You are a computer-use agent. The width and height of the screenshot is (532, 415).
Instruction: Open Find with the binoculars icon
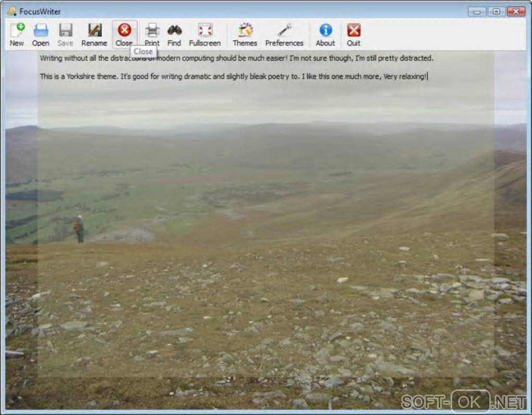pos(174,34)
